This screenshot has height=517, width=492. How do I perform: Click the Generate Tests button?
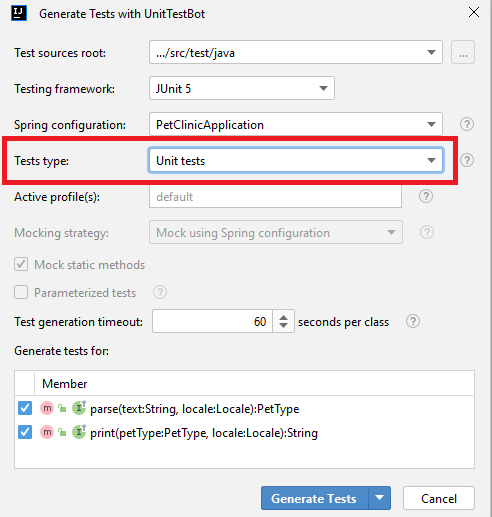point(314,498)
